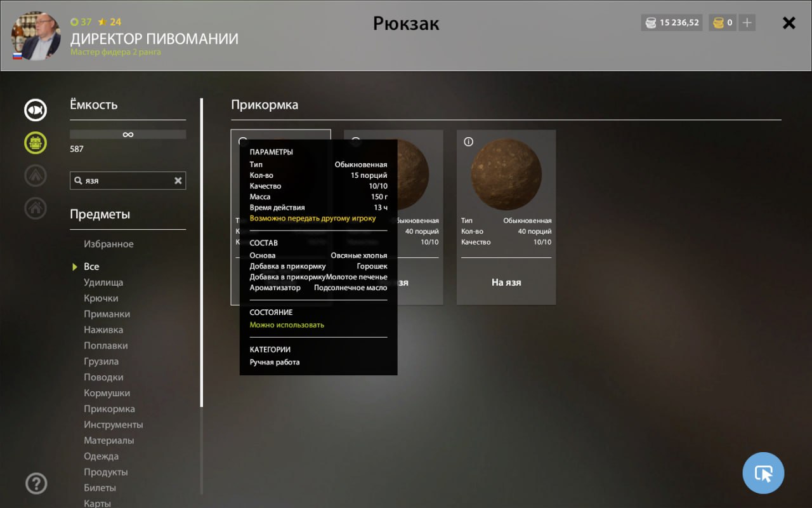The width and height of the screenshot is (812, 508).
Task: Click the level 37 indicator
Action: (81, 22)
